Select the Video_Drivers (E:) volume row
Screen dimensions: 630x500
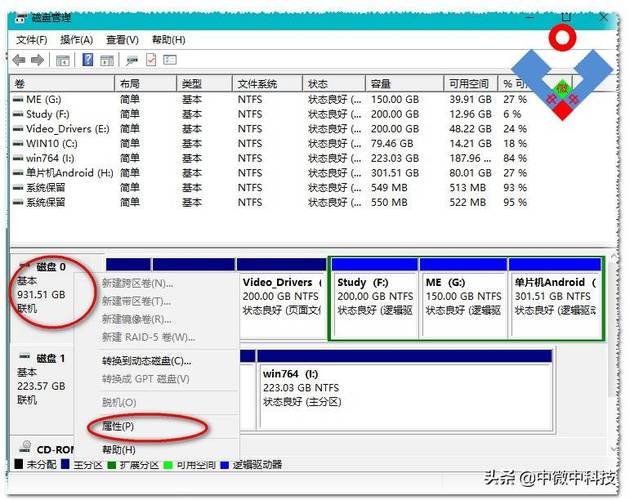click(270, 129)
